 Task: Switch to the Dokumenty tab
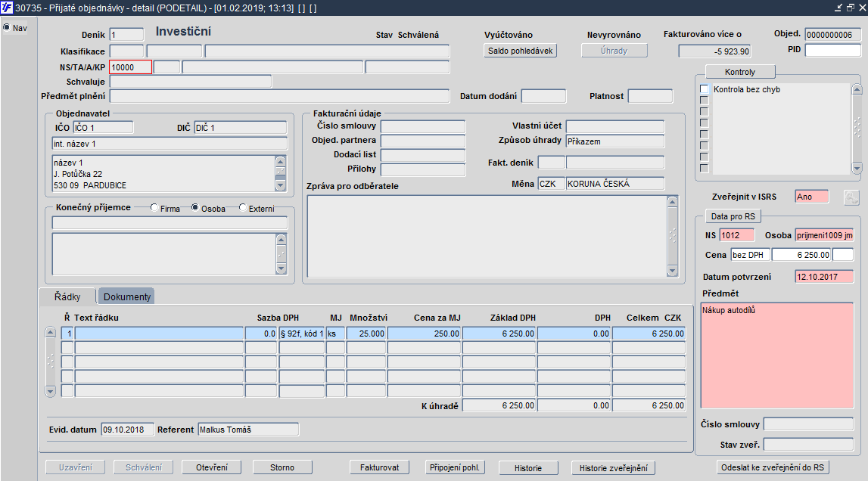point(127,297)
